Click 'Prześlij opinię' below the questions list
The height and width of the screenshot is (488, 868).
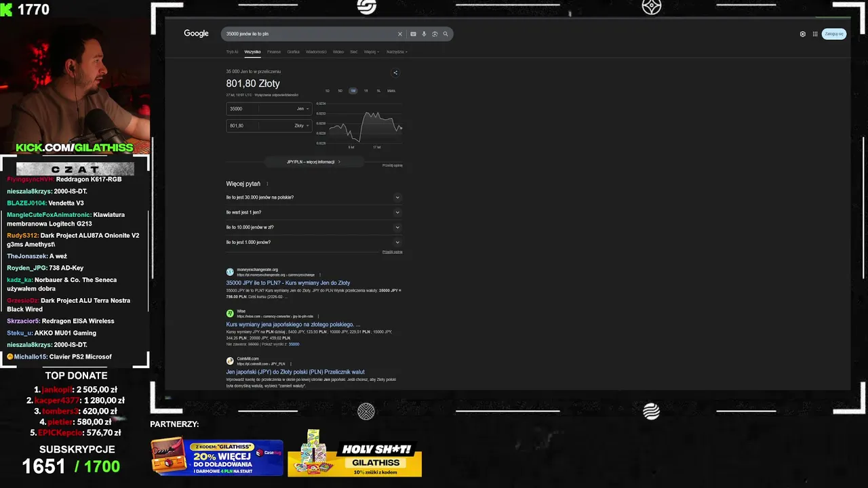click(392, 252)
